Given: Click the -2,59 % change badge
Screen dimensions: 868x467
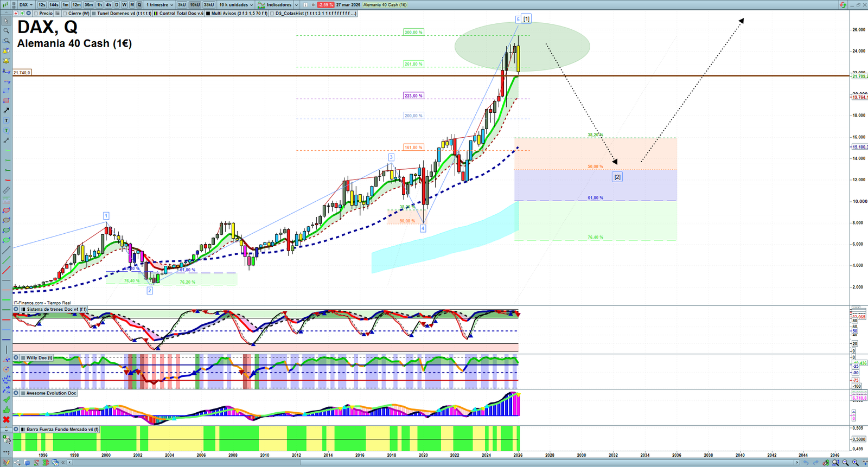Looking at the screenshot, I should pyautogui.click(x=325, y=5).
